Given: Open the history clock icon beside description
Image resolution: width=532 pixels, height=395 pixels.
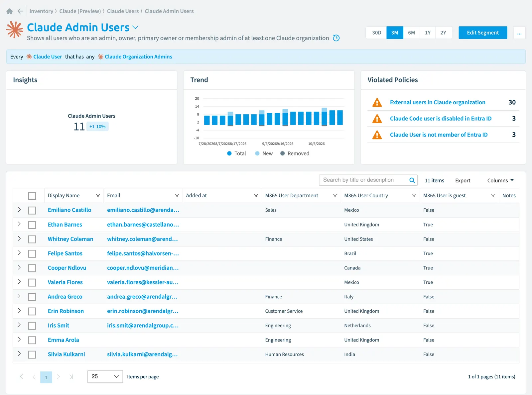Looking at the screenshot, I should [336, 38].
